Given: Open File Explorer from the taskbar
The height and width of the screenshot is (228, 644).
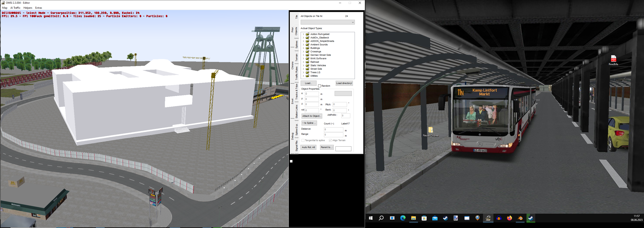Looking at the screenshot, I should point(413,218).
